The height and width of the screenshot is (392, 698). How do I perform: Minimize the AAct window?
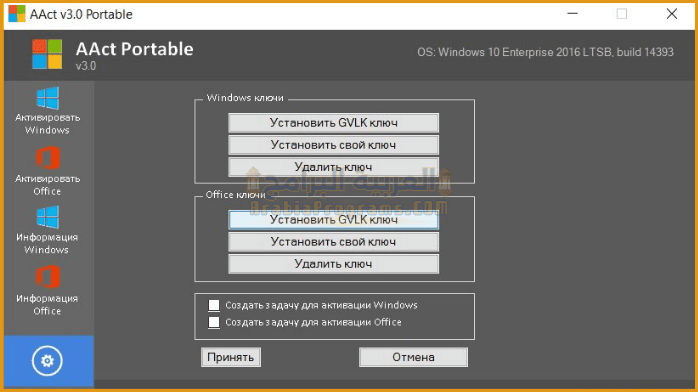tap(572, 14)
